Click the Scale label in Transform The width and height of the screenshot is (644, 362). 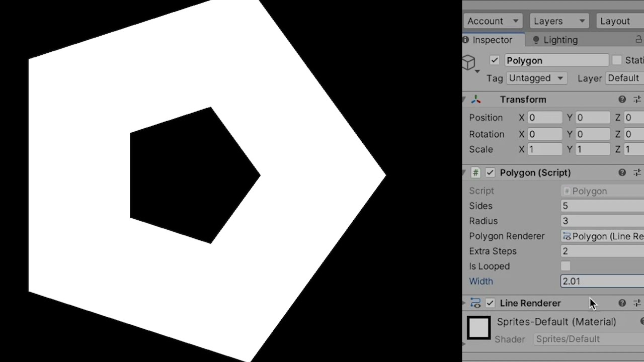tap(481, 149)
